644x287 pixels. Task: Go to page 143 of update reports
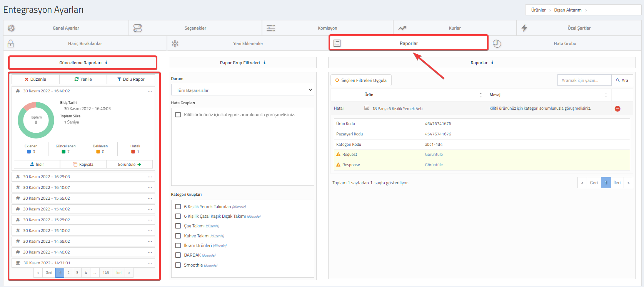coord(106,273)
